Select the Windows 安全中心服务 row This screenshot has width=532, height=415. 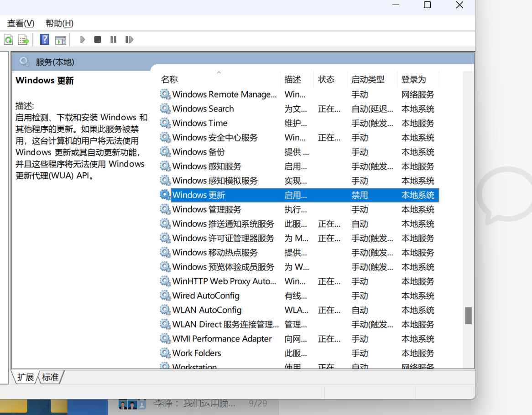coord(298,137)
